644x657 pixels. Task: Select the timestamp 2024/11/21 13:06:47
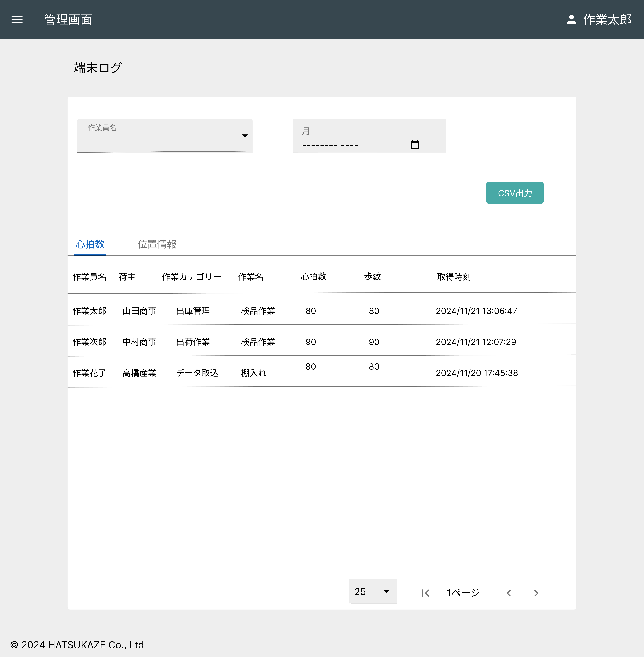477,311
